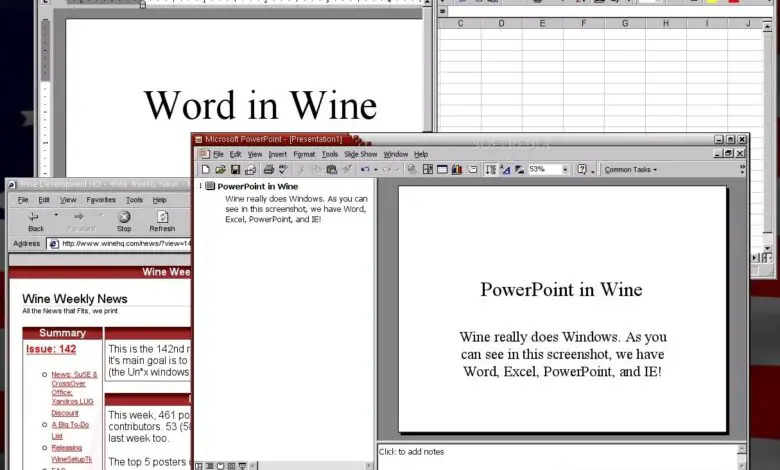Click the Insert Chart icon in PowerPoint
Screen dimensions: 780x470
457,170
